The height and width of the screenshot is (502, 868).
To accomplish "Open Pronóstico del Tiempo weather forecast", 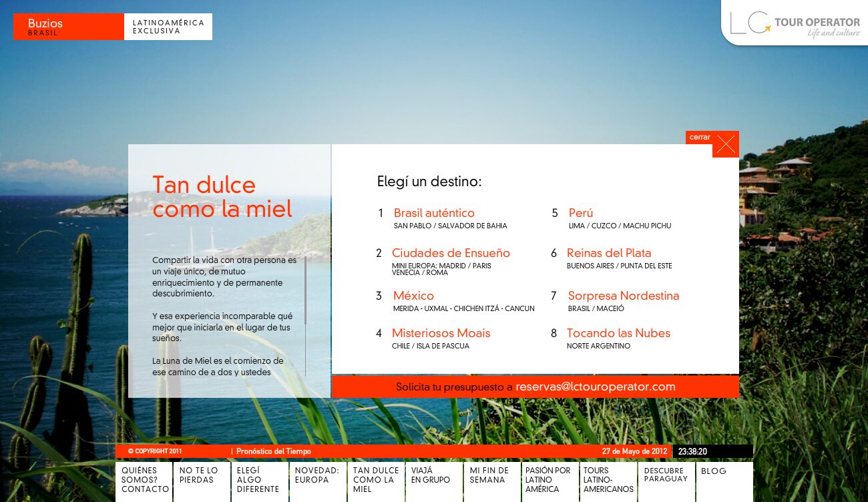I will [x=274, y=451].
